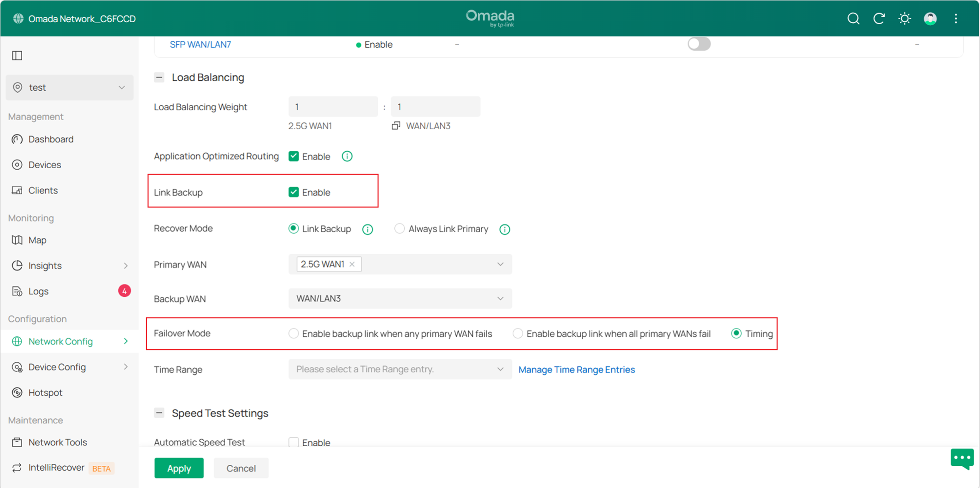Open the Dashboard page
Image resolution: width=980 pixels, height=488 pixels.
(50, 139)
